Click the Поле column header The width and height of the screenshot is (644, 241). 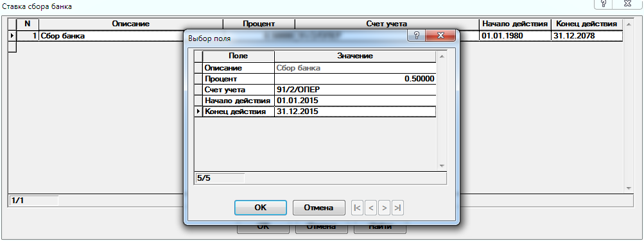238,56
